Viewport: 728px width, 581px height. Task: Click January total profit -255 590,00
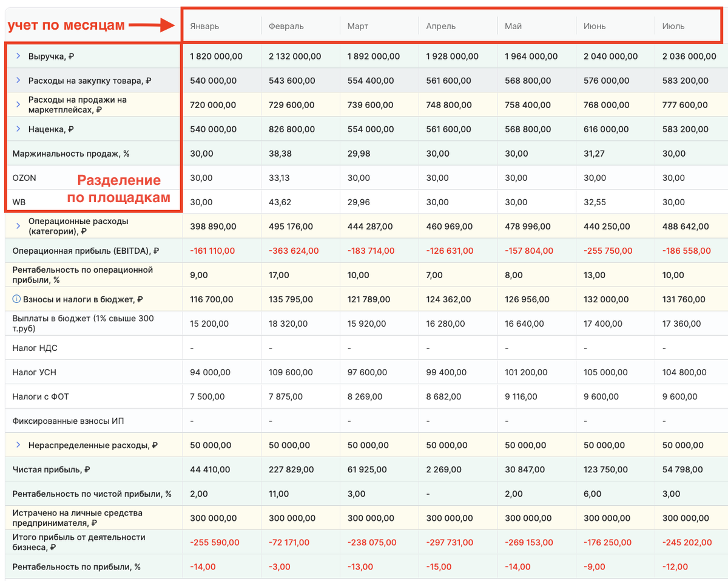point(215,542)
